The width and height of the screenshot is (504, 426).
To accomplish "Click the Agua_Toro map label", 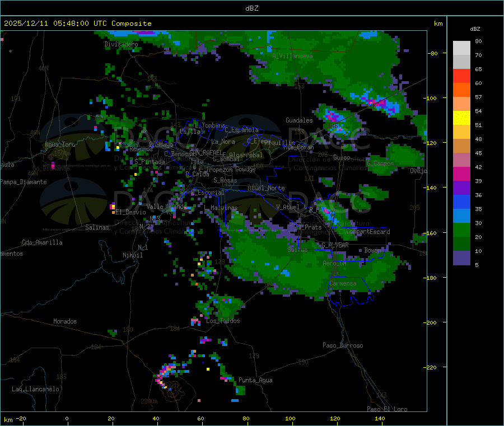I will pyautogui.click(x=60, y=144).
